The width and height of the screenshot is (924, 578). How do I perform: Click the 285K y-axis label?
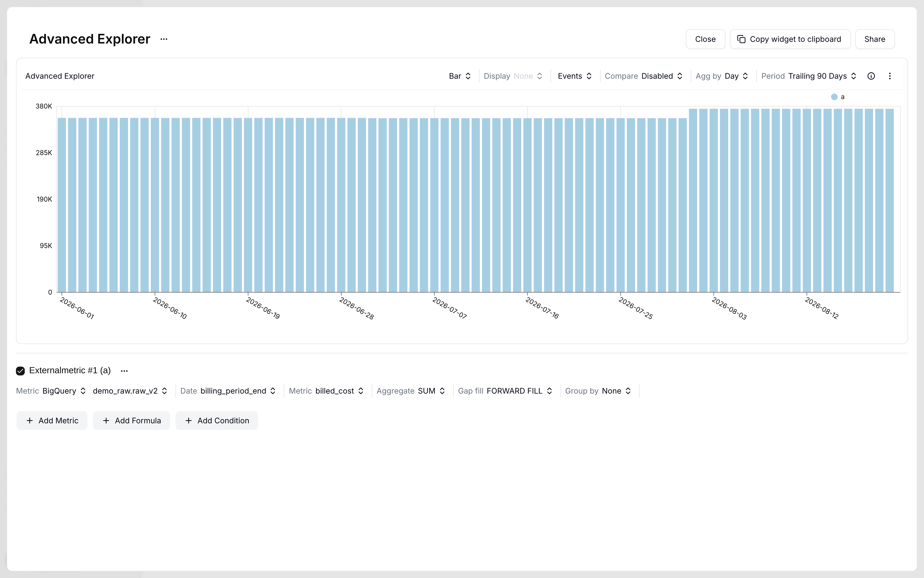(44, 153)
